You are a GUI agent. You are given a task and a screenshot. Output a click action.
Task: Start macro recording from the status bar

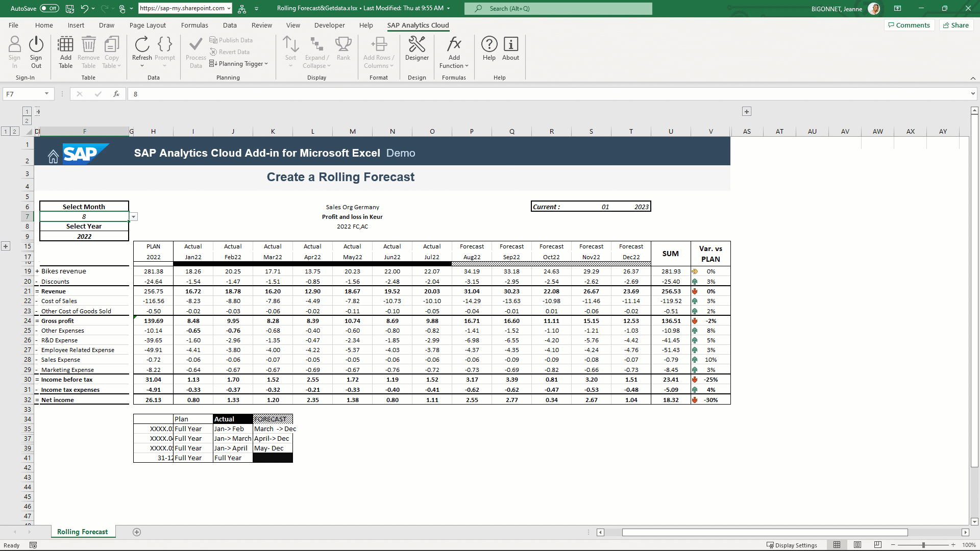click(x=33, y=545)
